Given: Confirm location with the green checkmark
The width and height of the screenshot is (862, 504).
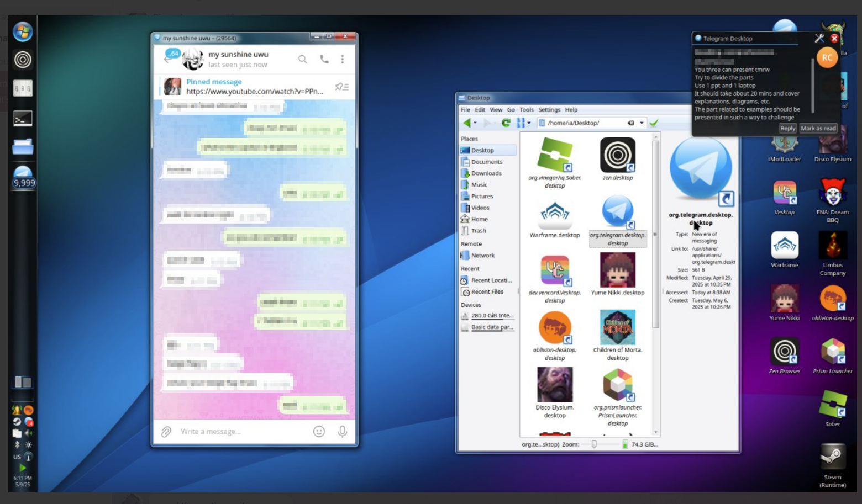Looking at the screenshot, I should pyautogui.click(x=654, y=123).
